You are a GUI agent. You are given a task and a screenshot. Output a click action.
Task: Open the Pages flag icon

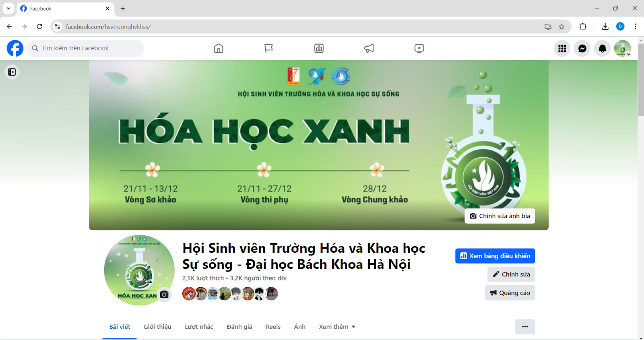pyautogui.click(x=268, y=48)
